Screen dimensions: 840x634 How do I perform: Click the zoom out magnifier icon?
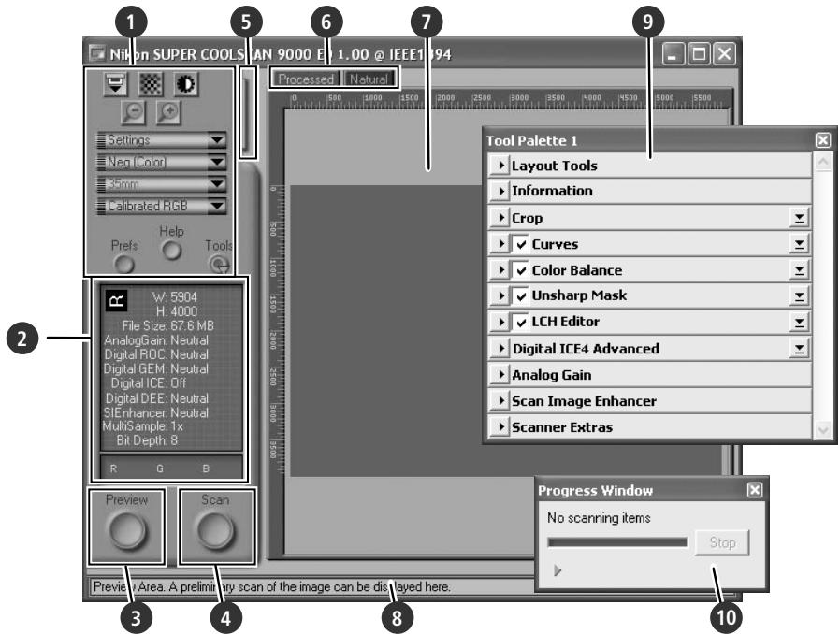[134, 112]
